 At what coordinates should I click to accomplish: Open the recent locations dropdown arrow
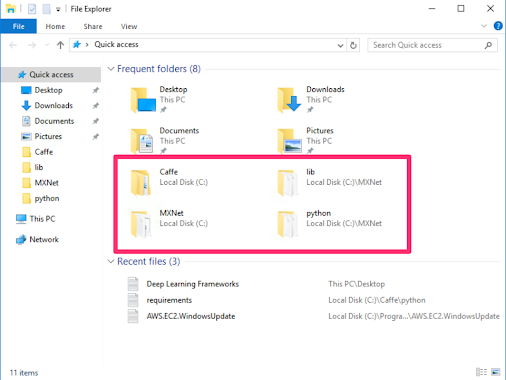coord(47,45)
